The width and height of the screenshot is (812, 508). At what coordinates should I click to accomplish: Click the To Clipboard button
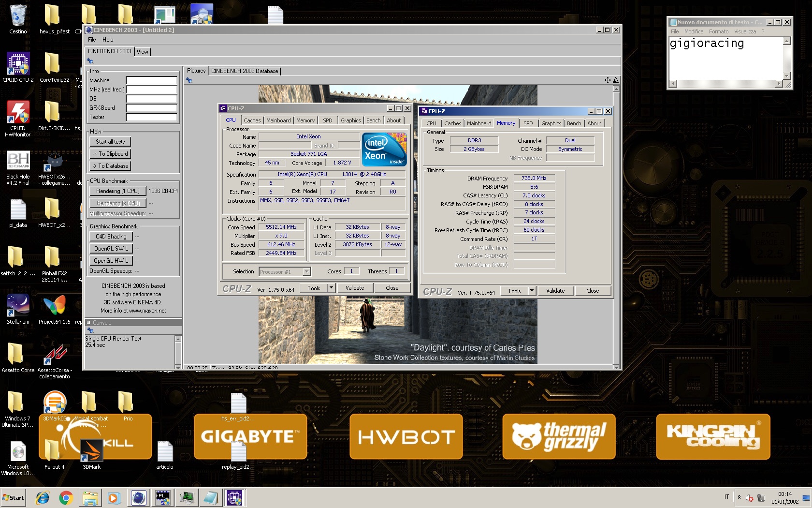110,154
